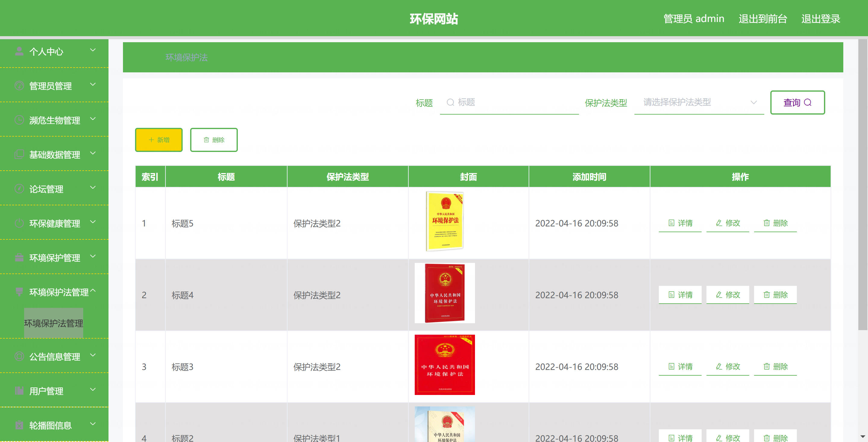
Task: Click the 轮播图信息 clipboard icon
Action: click(x=19, y=425)
